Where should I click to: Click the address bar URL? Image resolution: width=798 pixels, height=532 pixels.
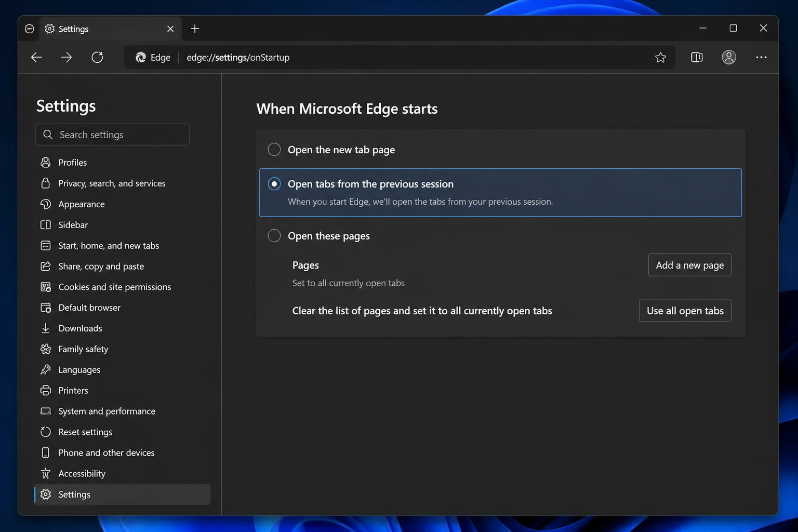point(238,57)
